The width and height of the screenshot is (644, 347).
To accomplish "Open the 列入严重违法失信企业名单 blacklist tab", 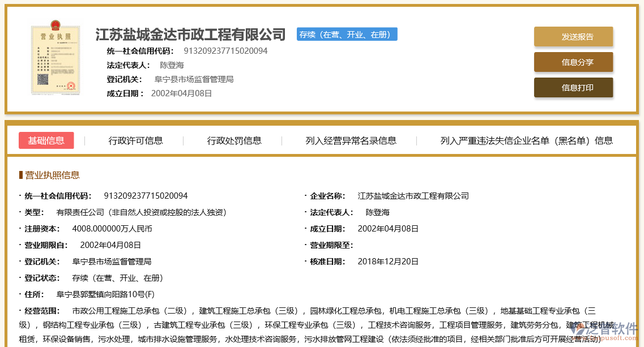I will click(526, 140).
